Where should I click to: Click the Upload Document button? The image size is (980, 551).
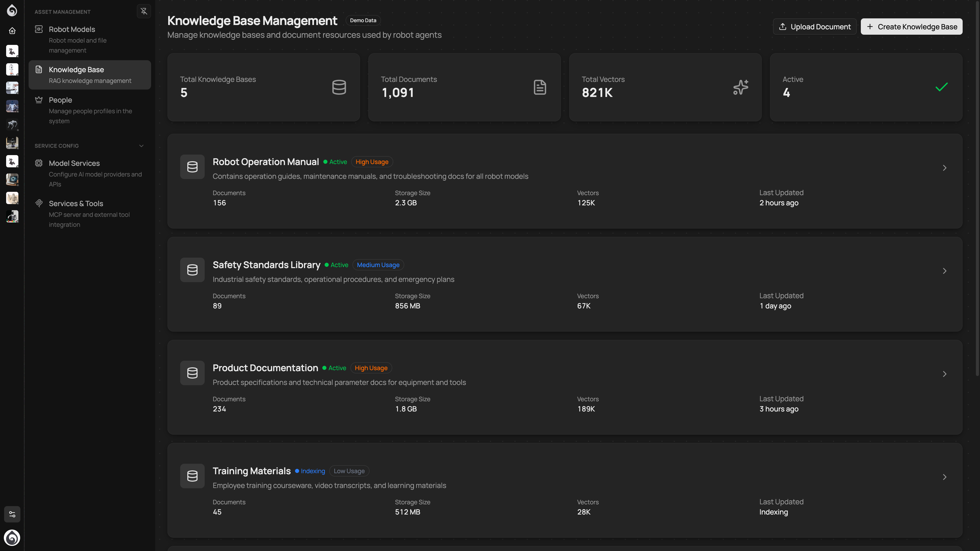pos(815,27)
